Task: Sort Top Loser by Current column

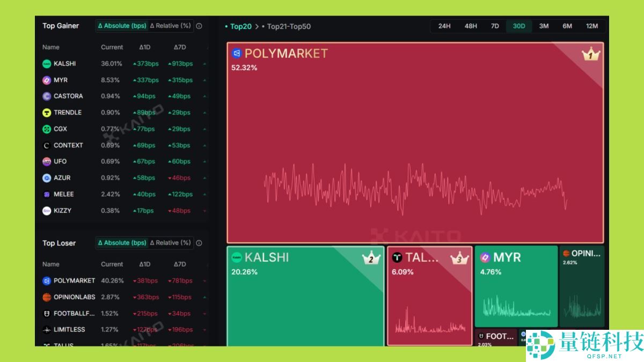Action: point(112,264)
